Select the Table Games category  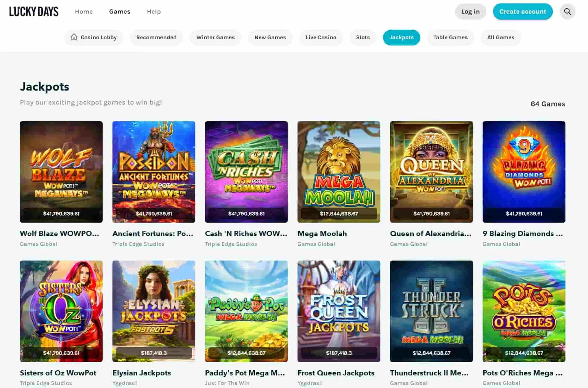click(450, 37)
